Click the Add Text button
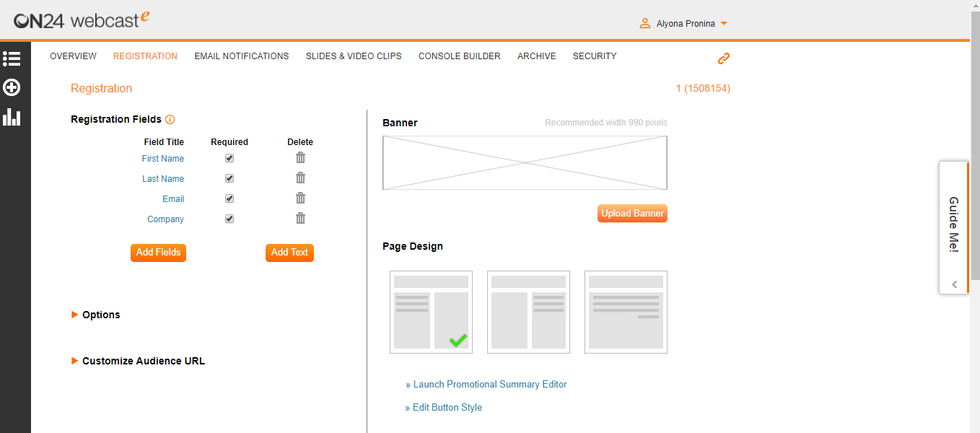The image size is (980, 433). 289,253
